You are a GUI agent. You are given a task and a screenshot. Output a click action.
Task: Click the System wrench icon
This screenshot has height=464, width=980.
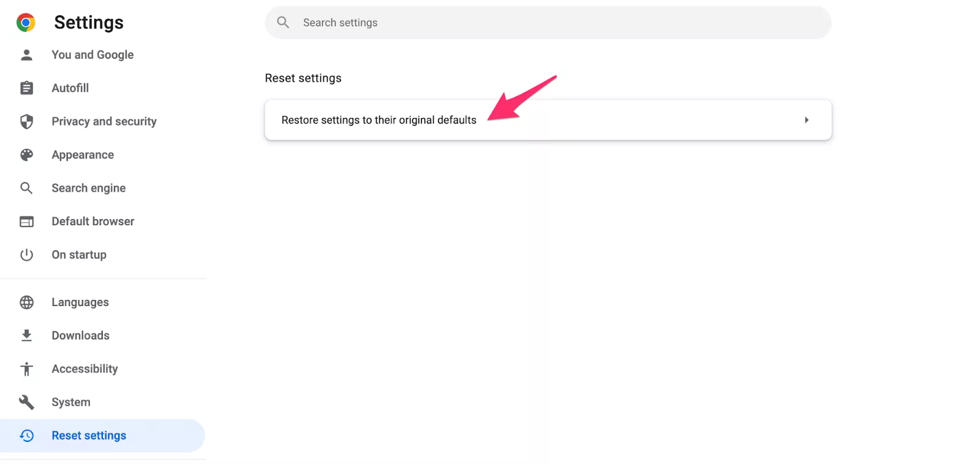pos(26,402)
